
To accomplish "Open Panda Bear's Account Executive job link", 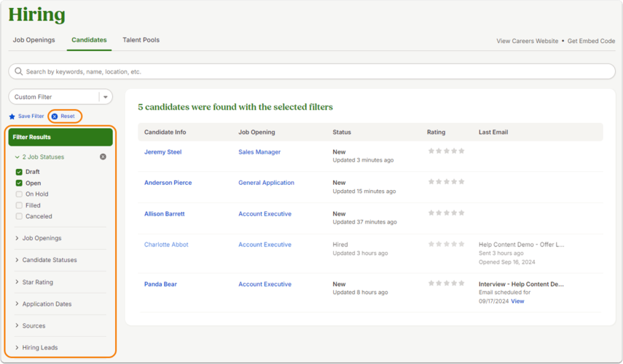I will point(265,284).
